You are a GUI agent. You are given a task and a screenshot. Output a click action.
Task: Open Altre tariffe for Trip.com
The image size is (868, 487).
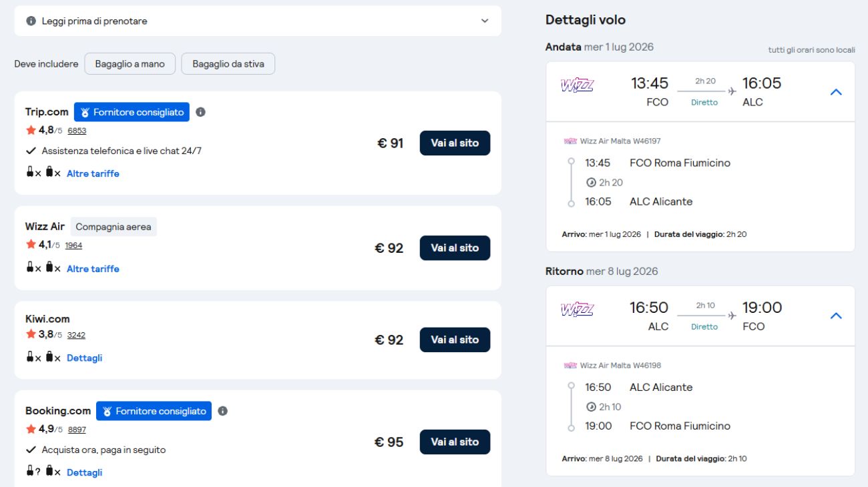click(93, 173)
